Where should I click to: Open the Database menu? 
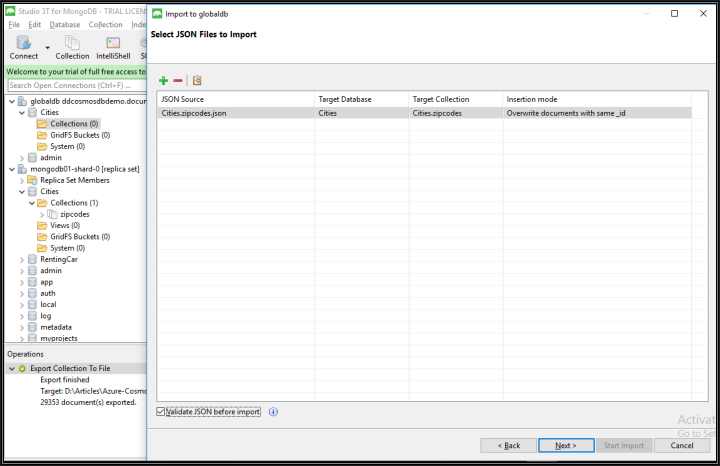click(65, 25)
